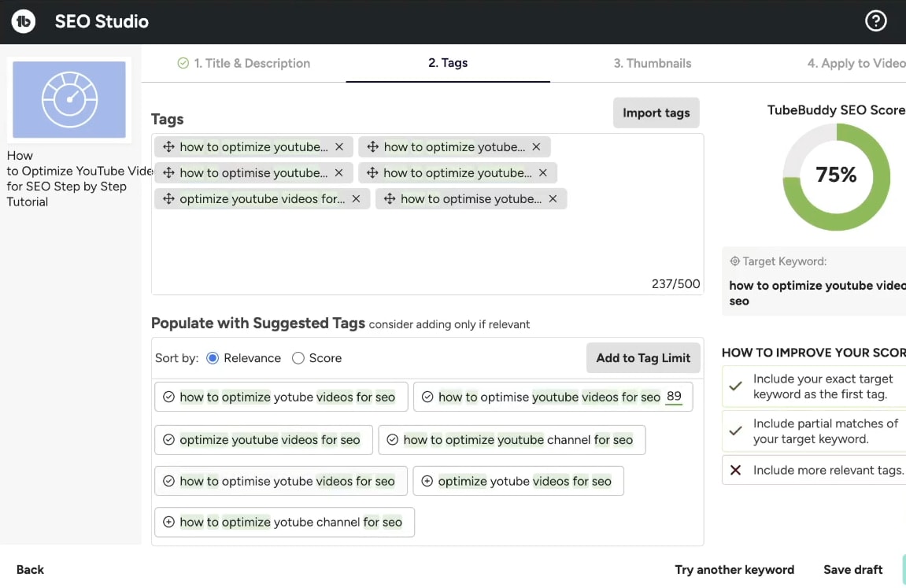Select the Score sort option
Viewport: 906px width, 588px height.
click(298, 358)
